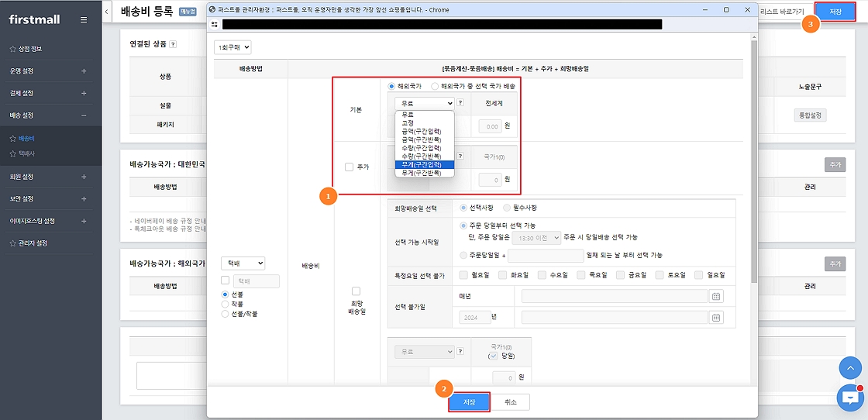868x420 pixels.
Task: Click the star icon next to 상점 정보
Action: coord(12,49)
